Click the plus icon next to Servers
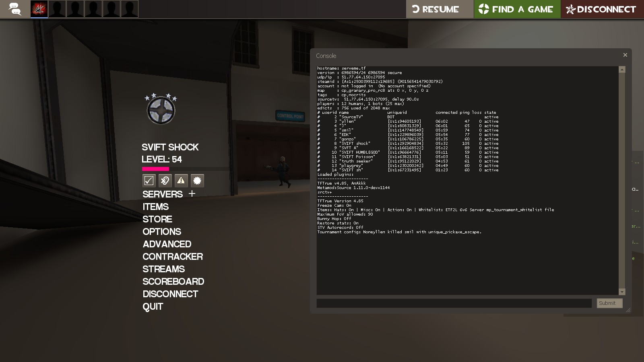Image resolution: width=644 pixels, height=362 pixels. tap(192, 193)
